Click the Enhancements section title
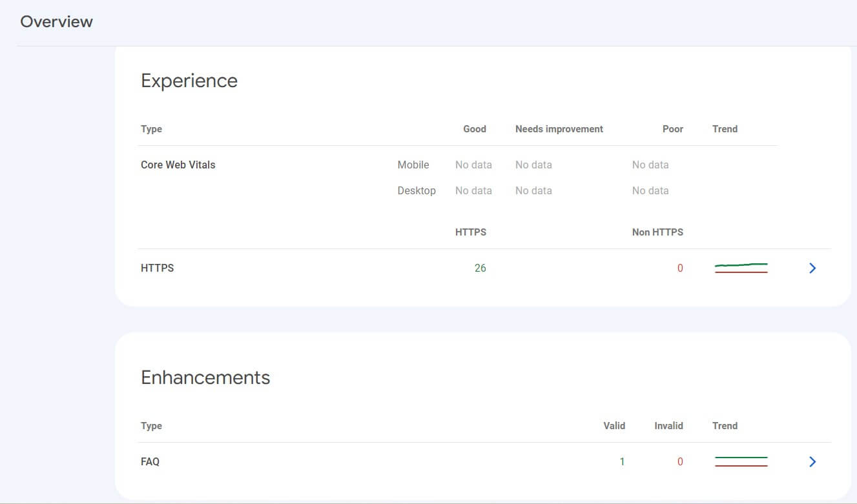 [x=205, y=377]
